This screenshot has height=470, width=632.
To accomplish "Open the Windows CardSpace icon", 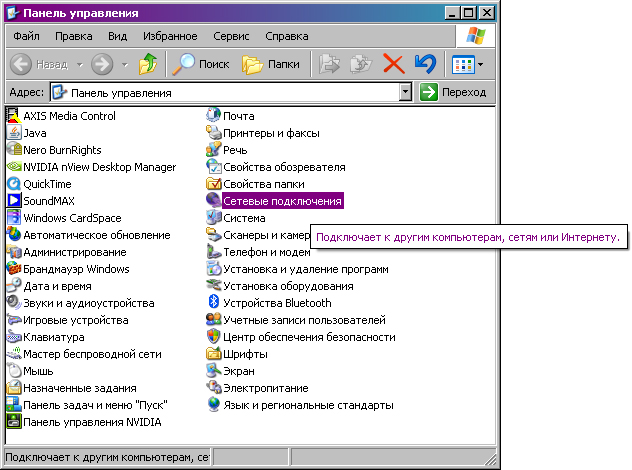I will pos(14,218).
